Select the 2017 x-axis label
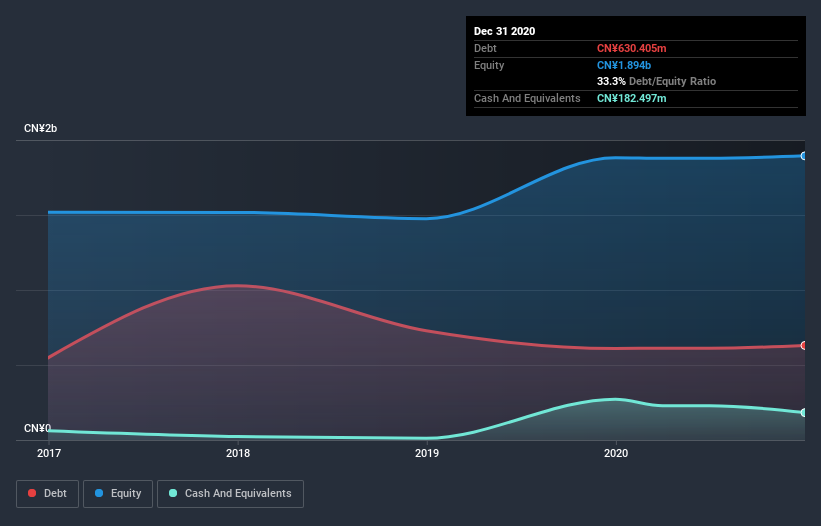The height and width of the screenshot is (526, 821). [x=49, y=453]
